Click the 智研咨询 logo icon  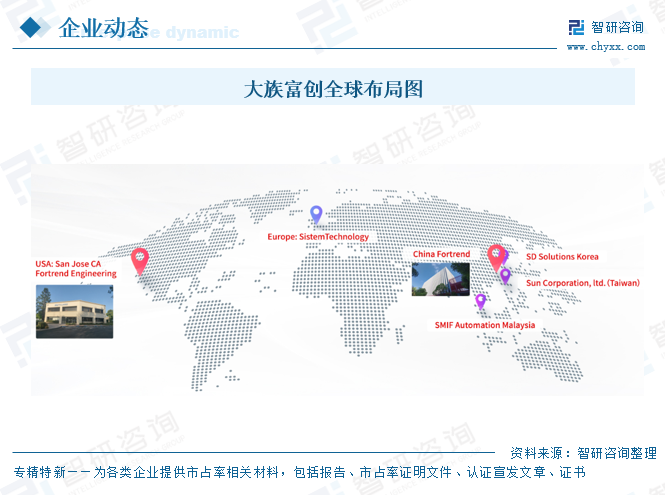point(576,28)
